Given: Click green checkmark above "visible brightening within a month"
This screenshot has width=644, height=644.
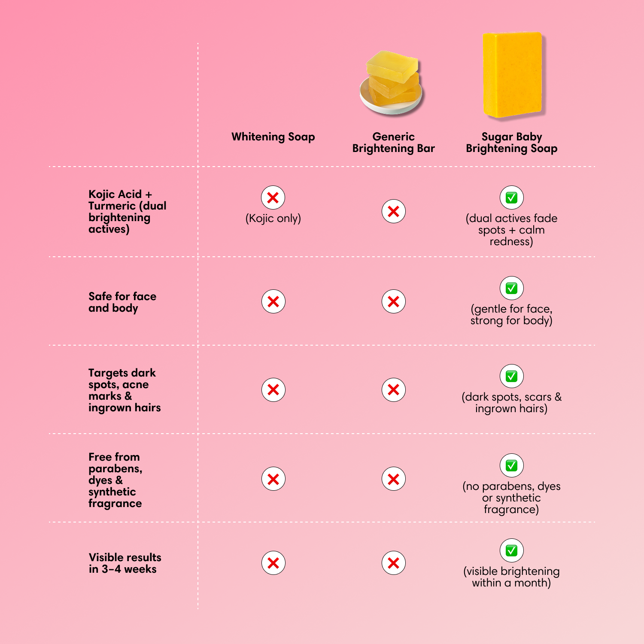Looking at the screenshot, I should coord(511,550).
